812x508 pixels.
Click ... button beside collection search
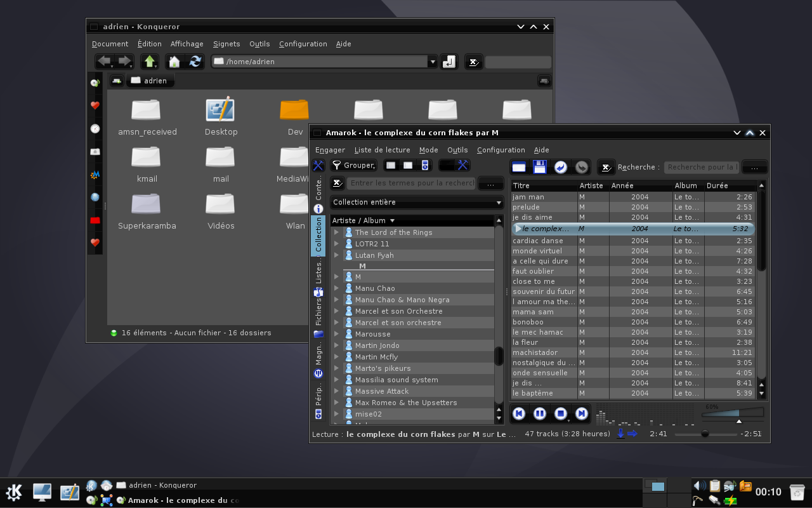pos(491,184)
